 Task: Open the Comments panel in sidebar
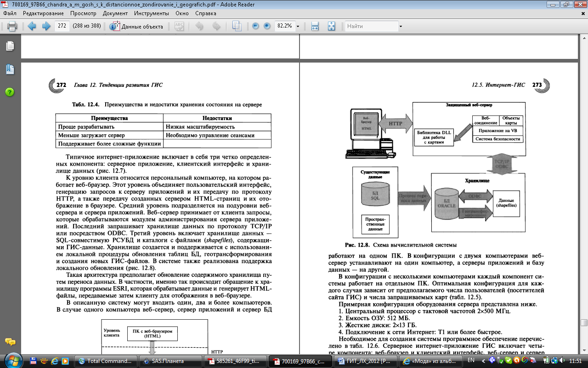point(10,342)
